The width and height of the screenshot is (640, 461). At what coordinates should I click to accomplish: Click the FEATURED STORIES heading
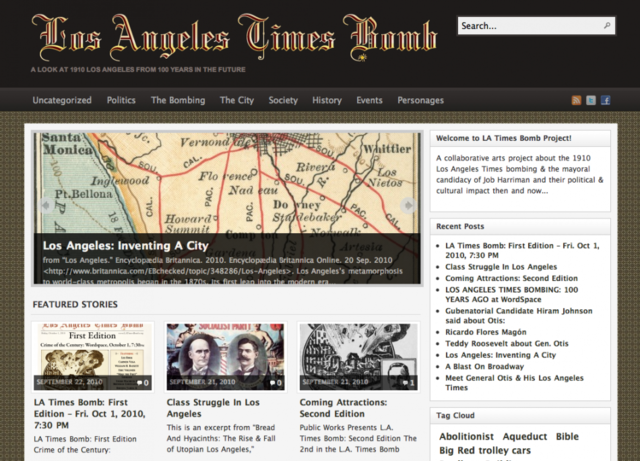point(75,304)
